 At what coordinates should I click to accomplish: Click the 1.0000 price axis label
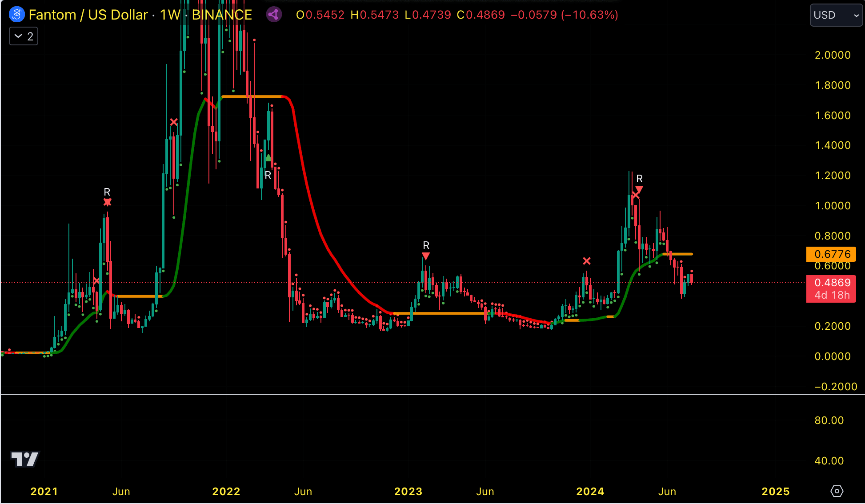[832, 206]
